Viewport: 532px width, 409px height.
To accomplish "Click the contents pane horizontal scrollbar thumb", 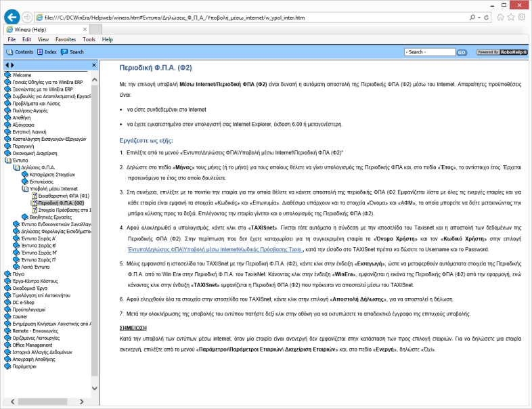I will pos(43,402).
